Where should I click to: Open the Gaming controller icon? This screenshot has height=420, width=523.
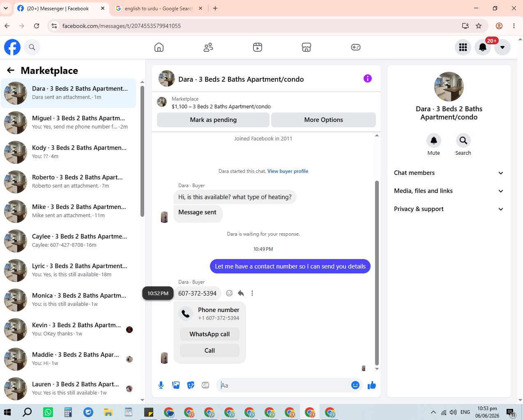tap(356, 47)
